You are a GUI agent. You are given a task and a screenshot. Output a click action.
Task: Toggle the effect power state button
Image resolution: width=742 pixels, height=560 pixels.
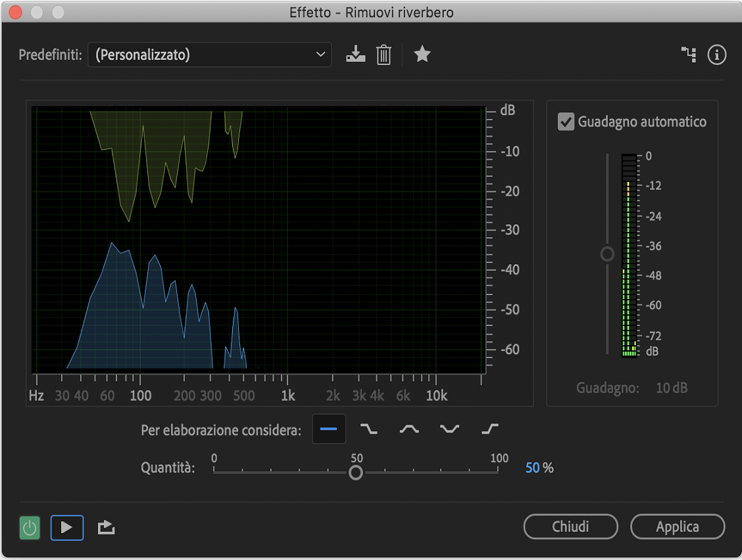[30, 528]
